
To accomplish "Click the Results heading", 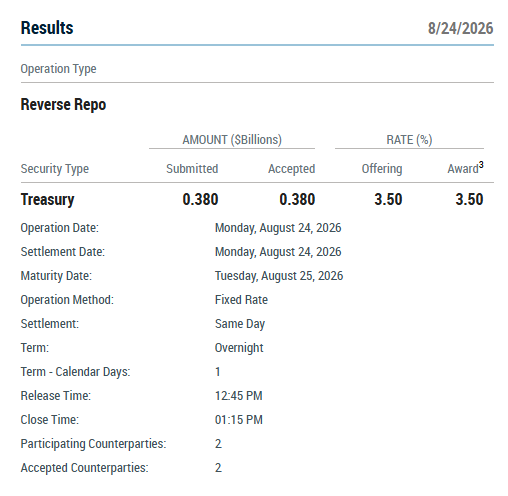I will point(47,28).
